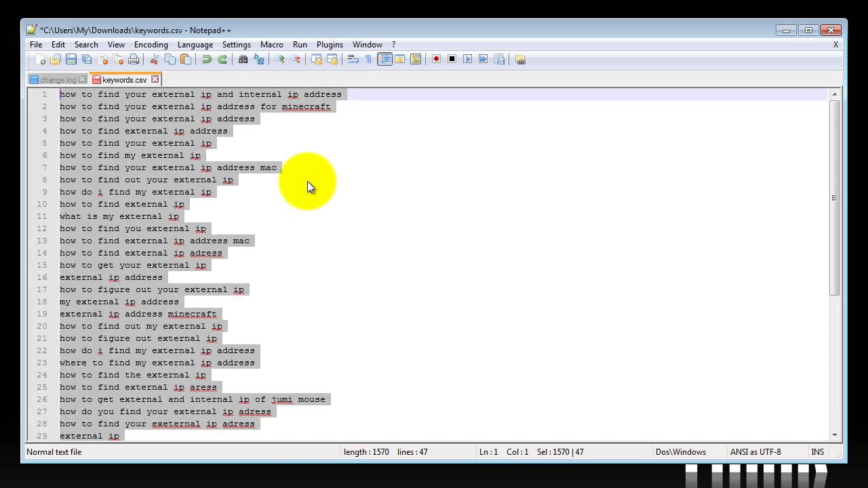
Task: Click the Open file toolbar icon
Action: 56,60
